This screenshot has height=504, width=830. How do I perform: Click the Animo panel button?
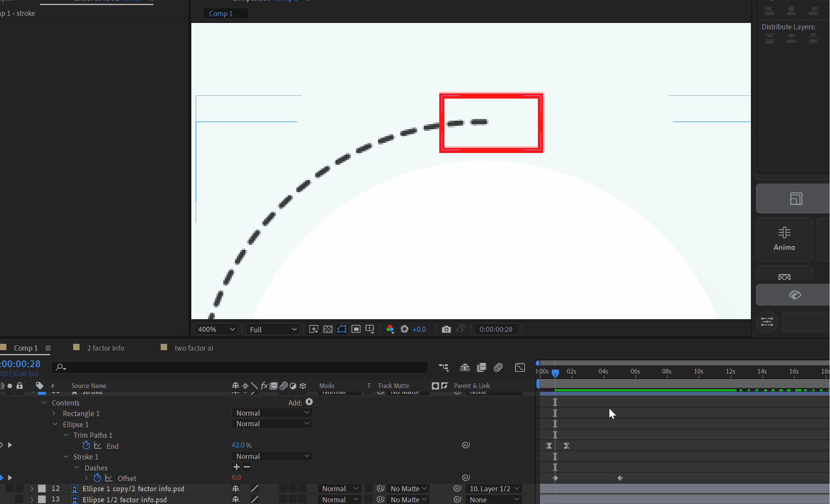pos(784,239)
